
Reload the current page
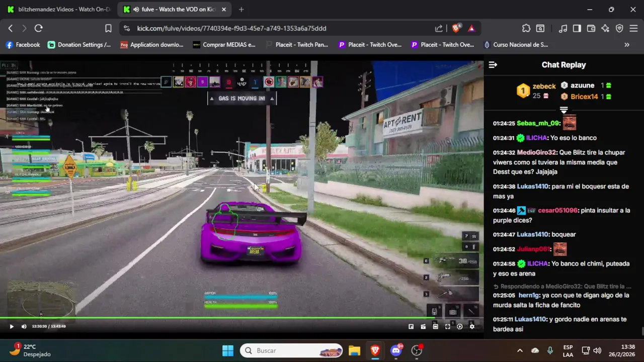(x=38, y=28)
